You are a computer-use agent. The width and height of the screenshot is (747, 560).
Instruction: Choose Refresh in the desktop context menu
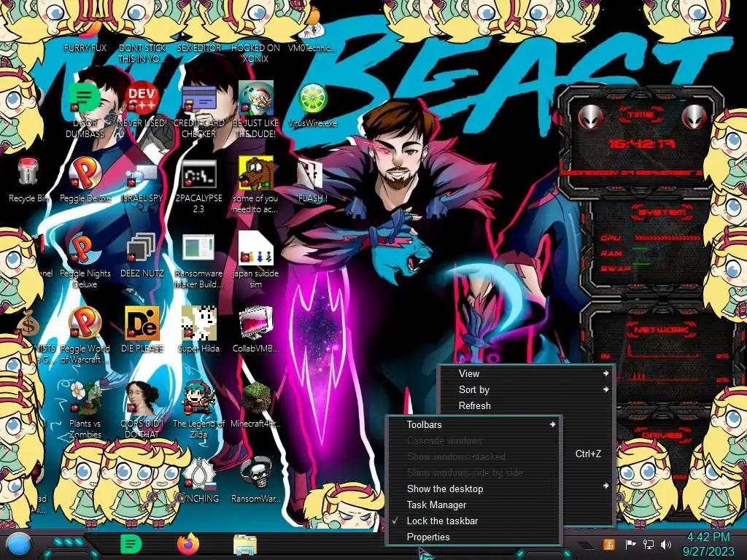pyautogui.click(x=527, y=405)
